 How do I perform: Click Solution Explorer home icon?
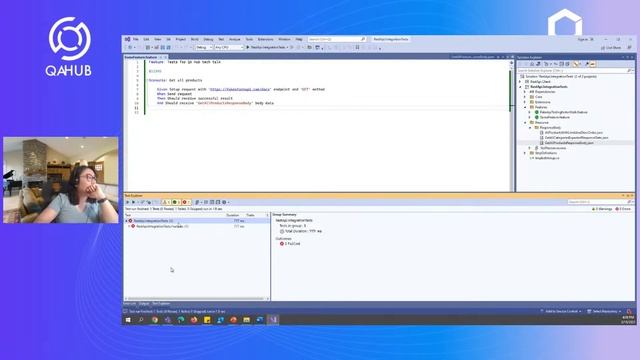531,64
